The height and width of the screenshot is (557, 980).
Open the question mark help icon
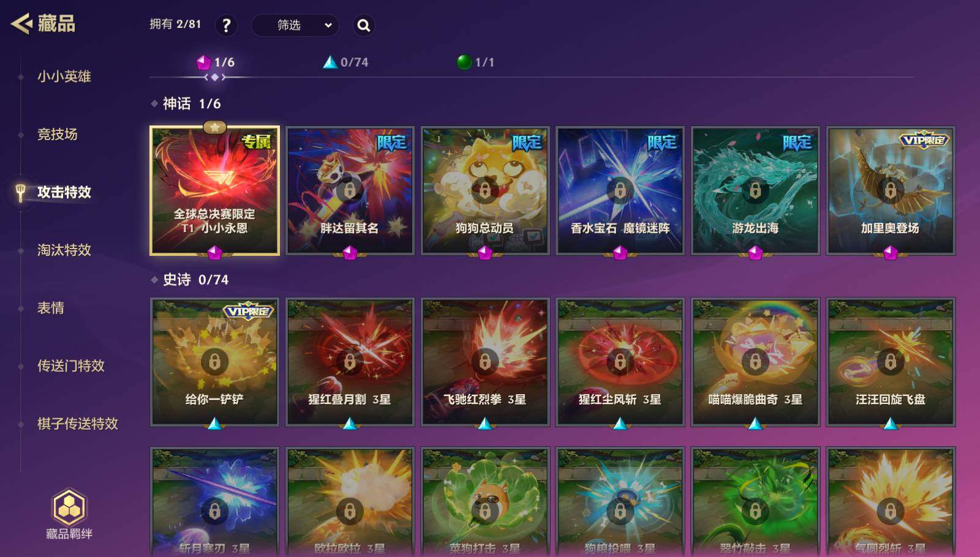(x=226, y=25)
